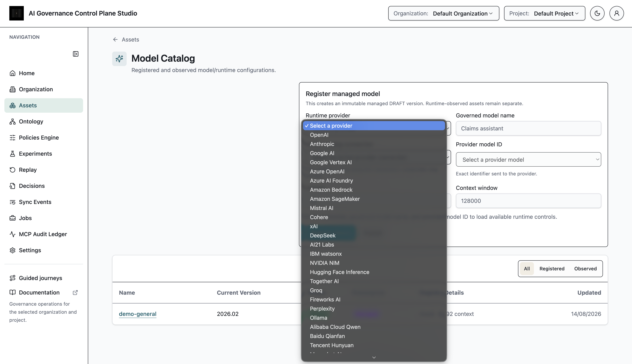This screenshot has height=364, width=632.
Task: Pick Azure OpenAI from the list
Action: [374, 172]
